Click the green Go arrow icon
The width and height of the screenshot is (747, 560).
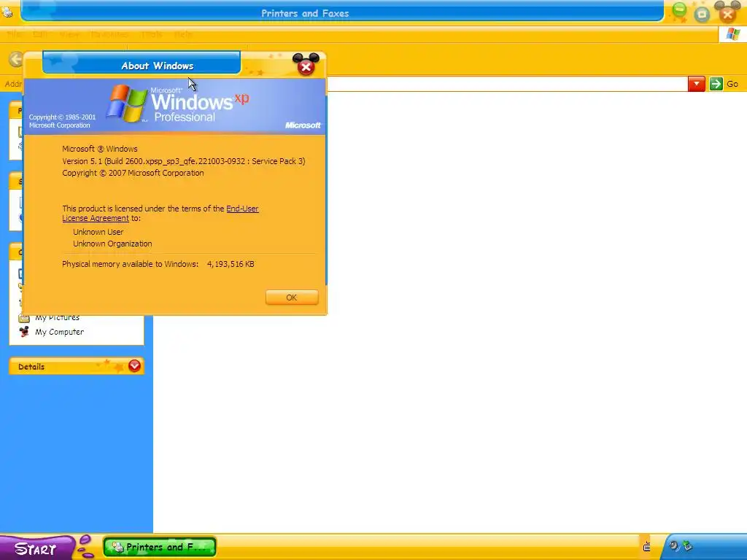(716, 84)
